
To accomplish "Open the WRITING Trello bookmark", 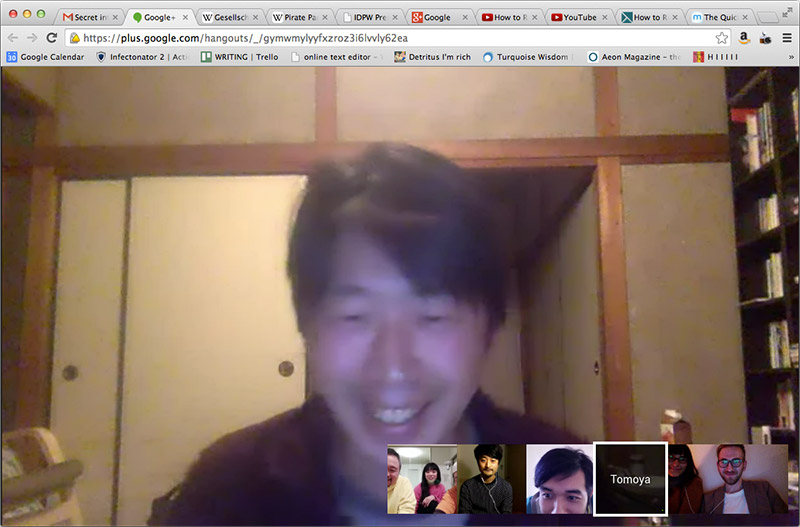I will click(x=238, y=57).
